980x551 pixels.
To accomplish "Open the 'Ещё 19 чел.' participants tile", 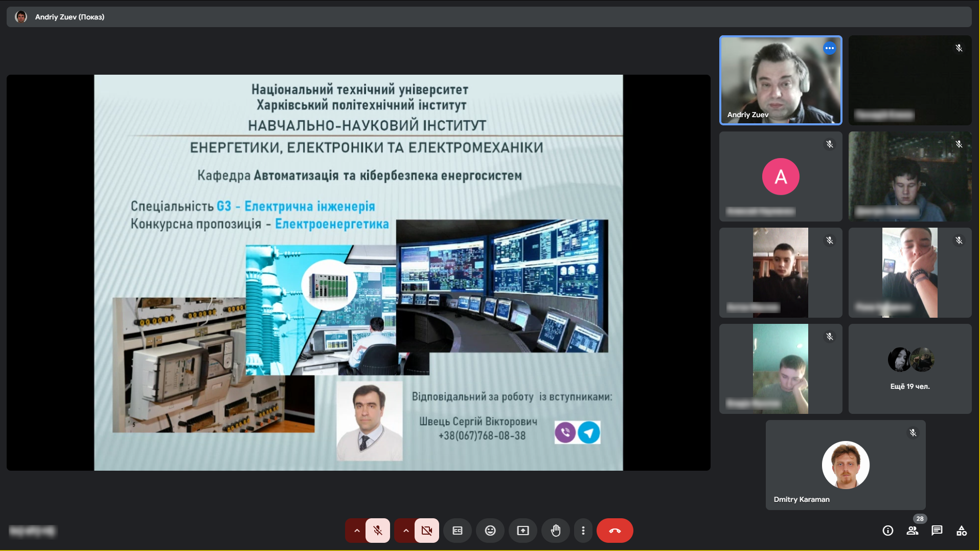I will [x=910, y=369].
